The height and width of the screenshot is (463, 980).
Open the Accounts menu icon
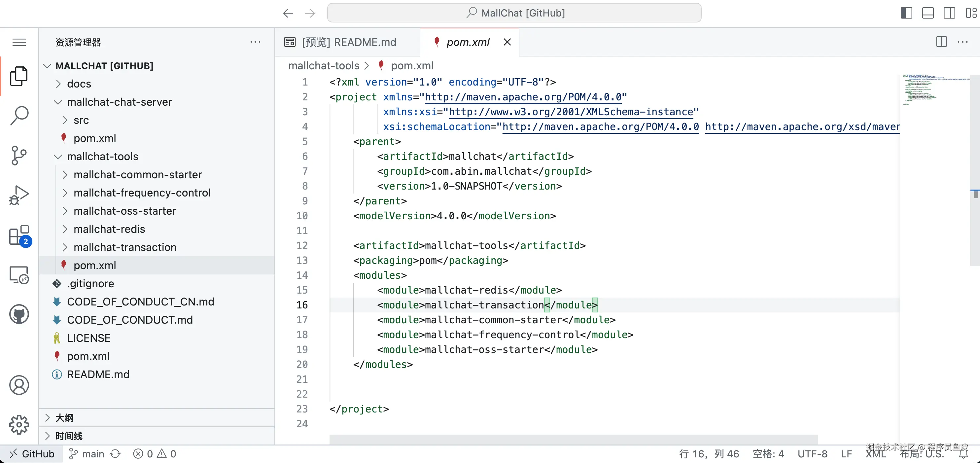point(19,385)
